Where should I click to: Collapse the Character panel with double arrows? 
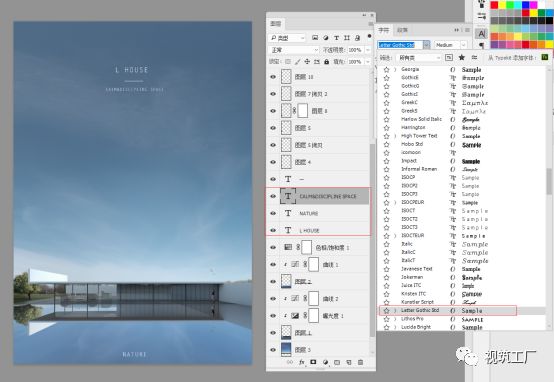(456, 30)
